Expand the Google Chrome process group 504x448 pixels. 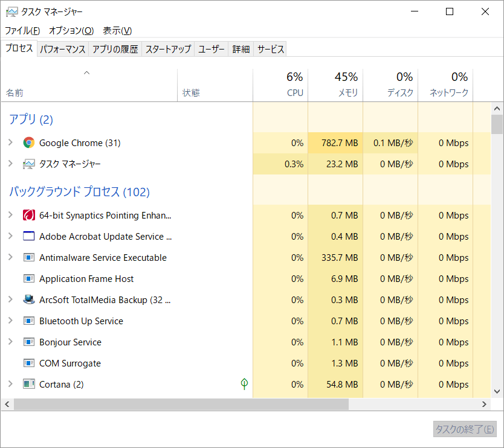(x=11, y=143)
